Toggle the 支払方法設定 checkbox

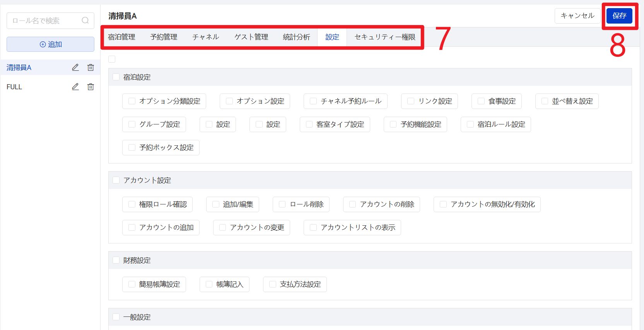(273, 284)
